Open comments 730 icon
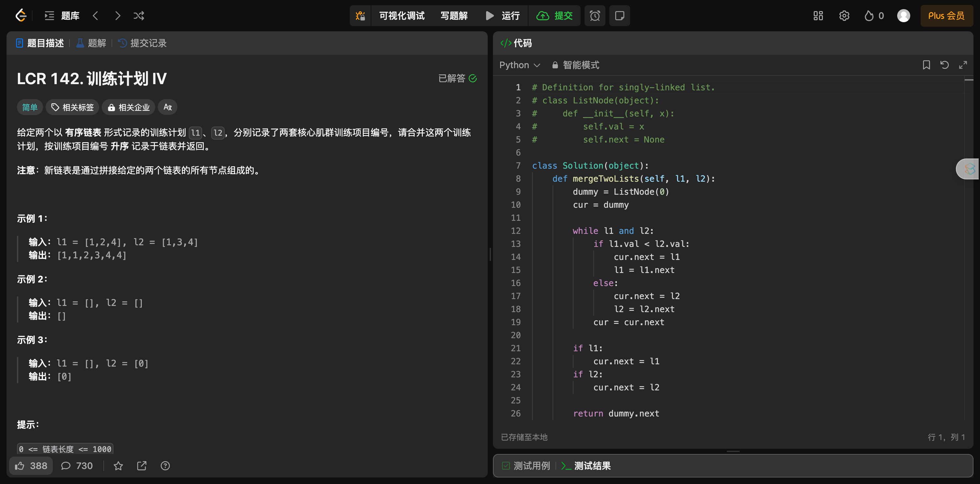 77,466
